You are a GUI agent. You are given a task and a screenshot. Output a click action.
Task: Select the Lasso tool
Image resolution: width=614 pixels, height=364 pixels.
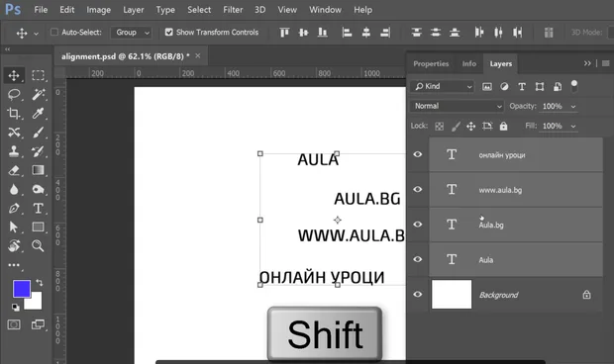coord(14,94)
